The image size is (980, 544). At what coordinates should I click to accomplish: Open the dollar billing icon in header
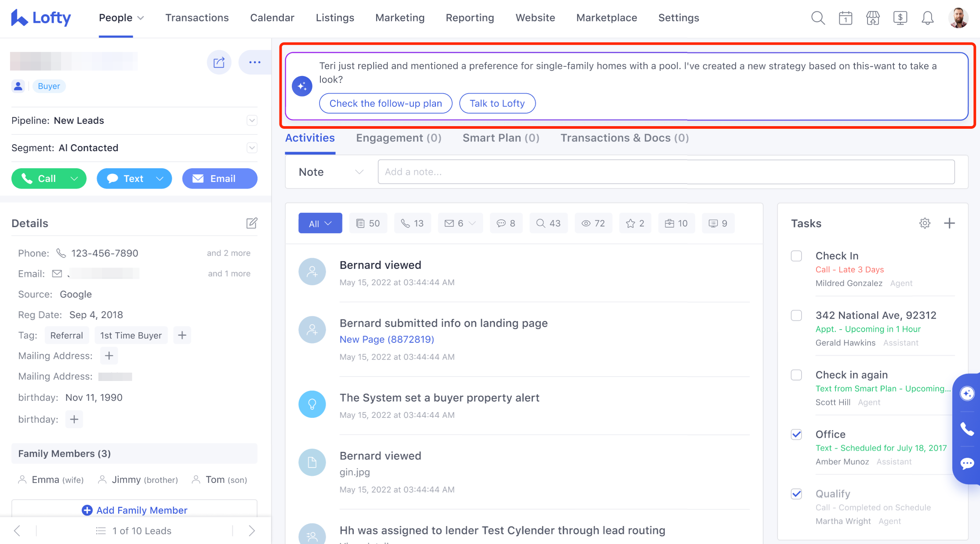click(900, 18)
